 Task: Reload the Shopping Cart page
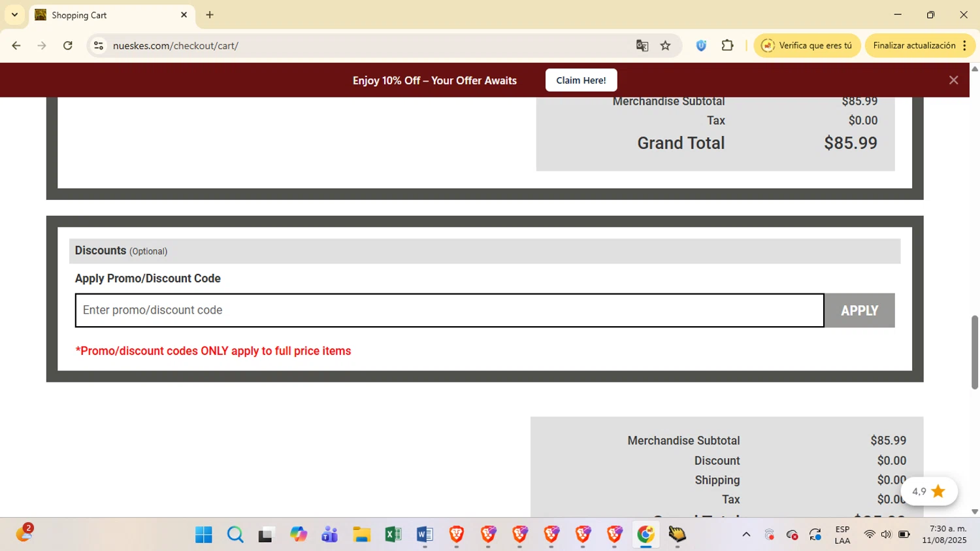(x=68, y=46)
